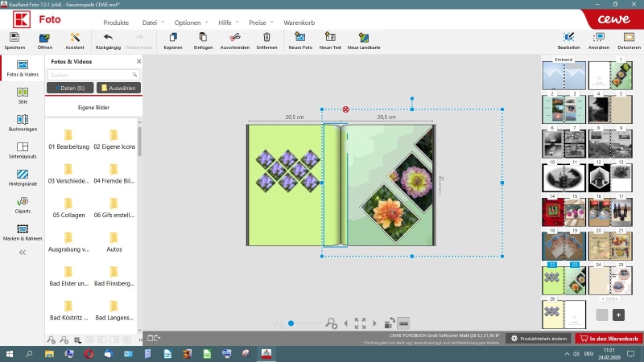Image resolution: width=644 pixels, height=362 pixels.
Task: Collapse the left sidebar with double chevron
Action: 23,252
